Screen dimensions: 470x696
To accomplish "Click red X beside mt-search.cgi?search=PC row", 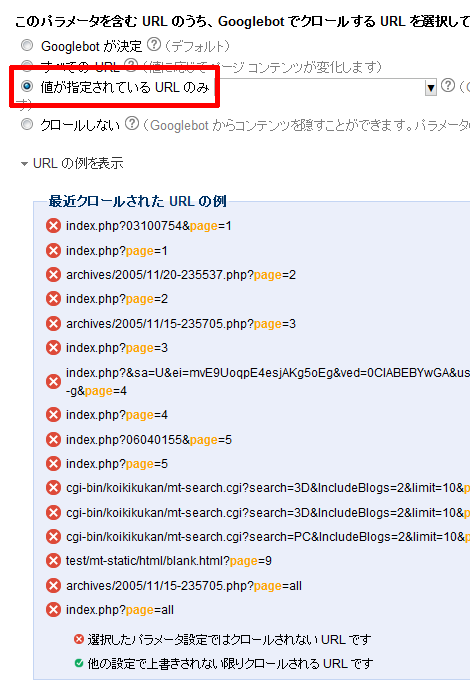I will click(53, 537).
